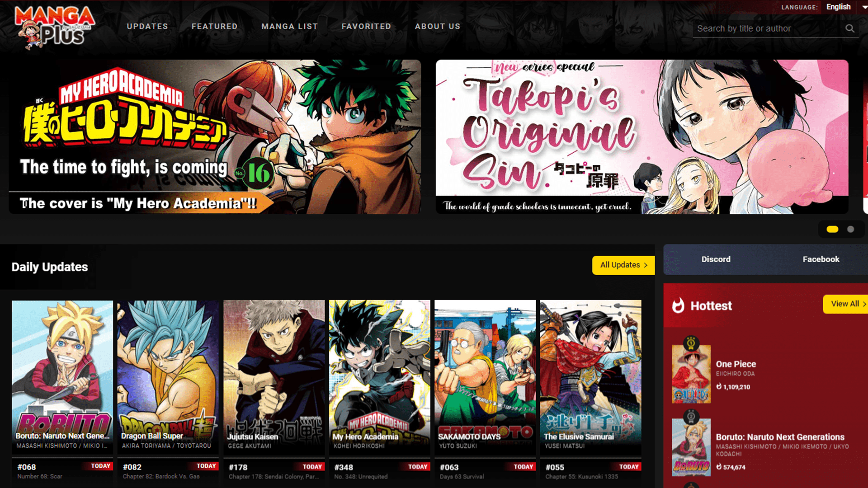Image resolution: width=868 pixels, height=488 pixels.
Task: Click author text YUTO SUZUKI
Action: coord(458,446)
